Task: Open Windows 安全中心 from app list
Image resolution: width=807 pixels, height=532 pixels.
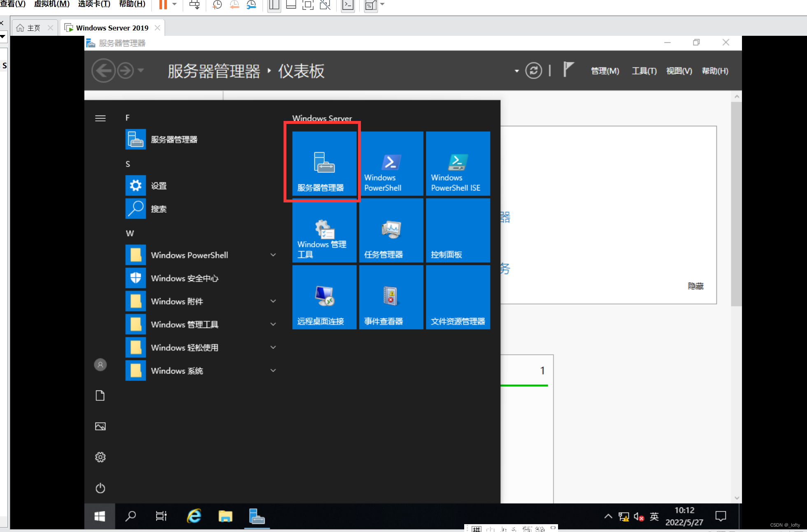Action: 202,278
